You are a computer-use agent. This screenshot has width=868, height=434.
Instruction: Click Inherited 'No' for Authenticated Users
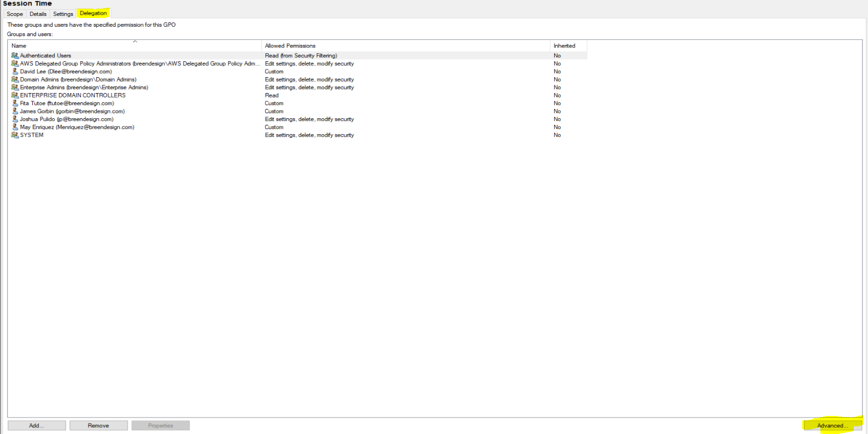click(x=557, y=55)
